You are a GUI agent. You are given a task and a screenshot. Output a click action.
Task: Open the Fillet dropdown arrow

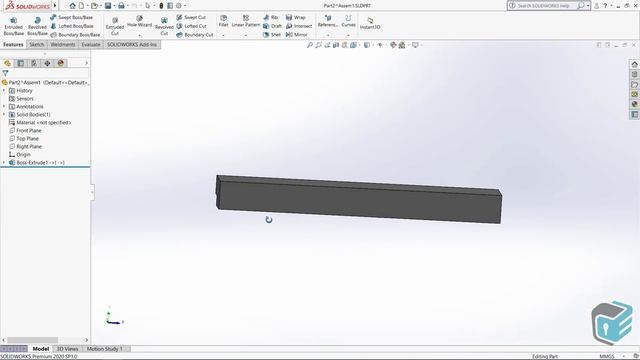[x=223, y=35]
